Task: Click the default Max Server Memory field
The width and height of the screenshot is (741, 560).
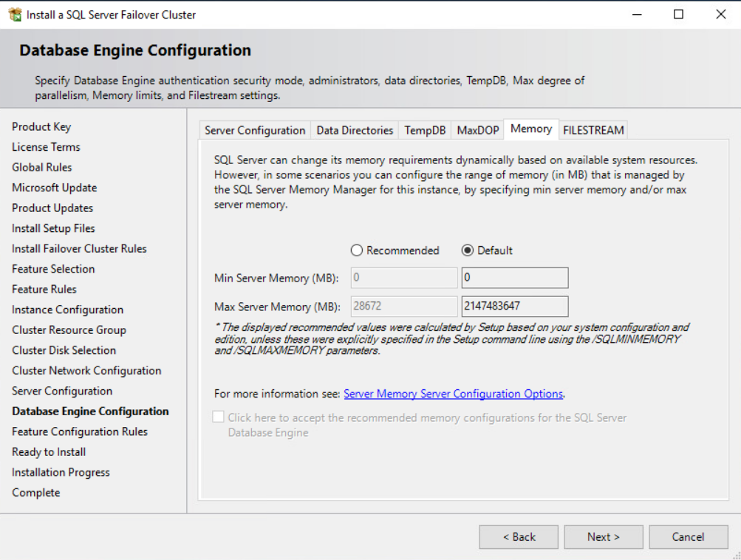Action: click(515, 307)
